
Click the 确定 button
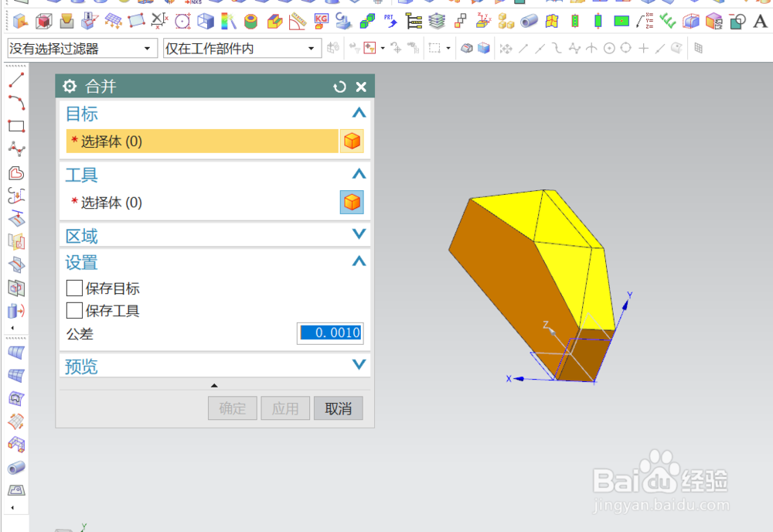click(x=232, y=408)
